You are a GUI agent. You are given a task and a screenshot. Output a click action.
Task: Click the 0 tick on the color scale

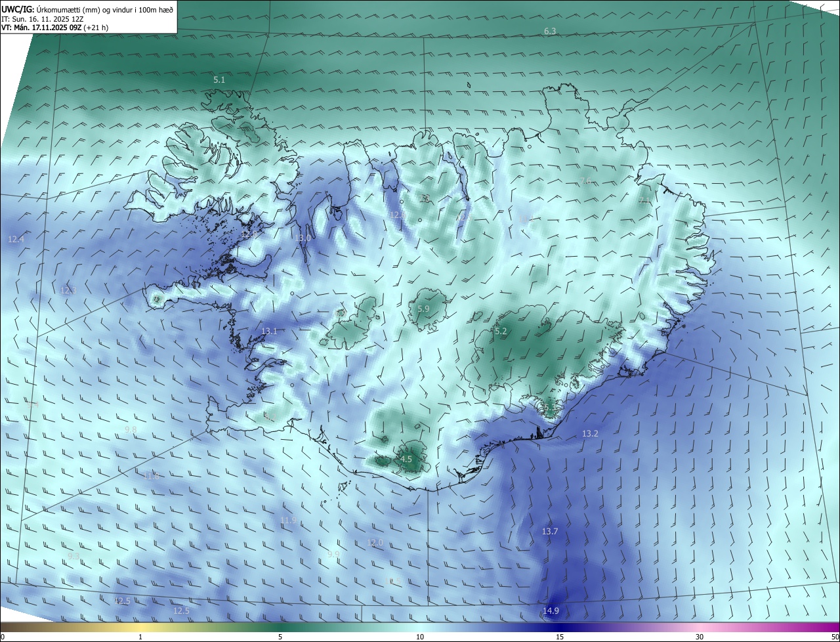point(3,637)
